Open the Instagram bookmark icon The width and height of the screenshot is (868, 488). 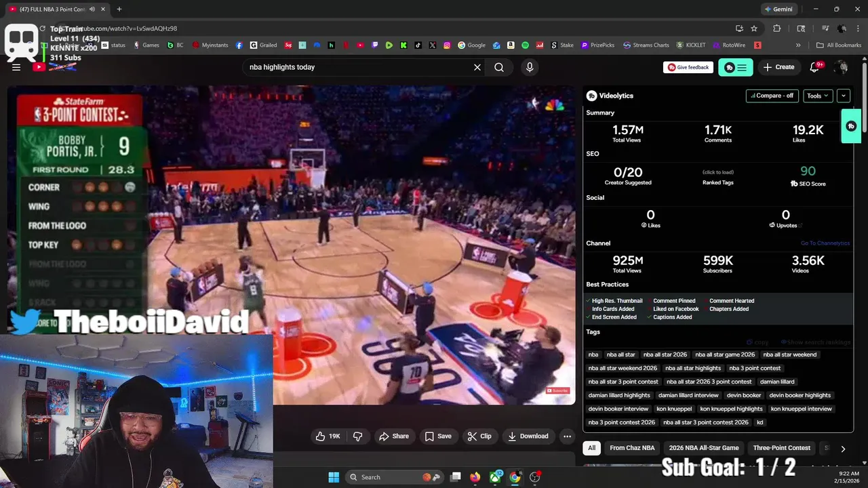click(447, 45)
